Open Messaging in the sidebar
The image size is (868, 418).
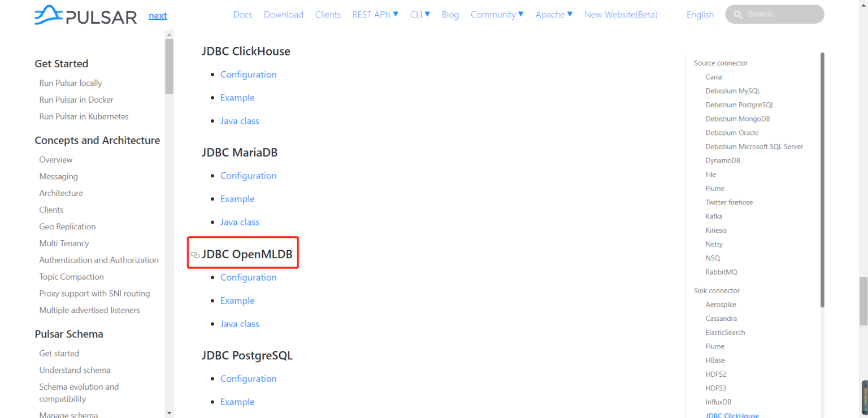pos(58,176)
